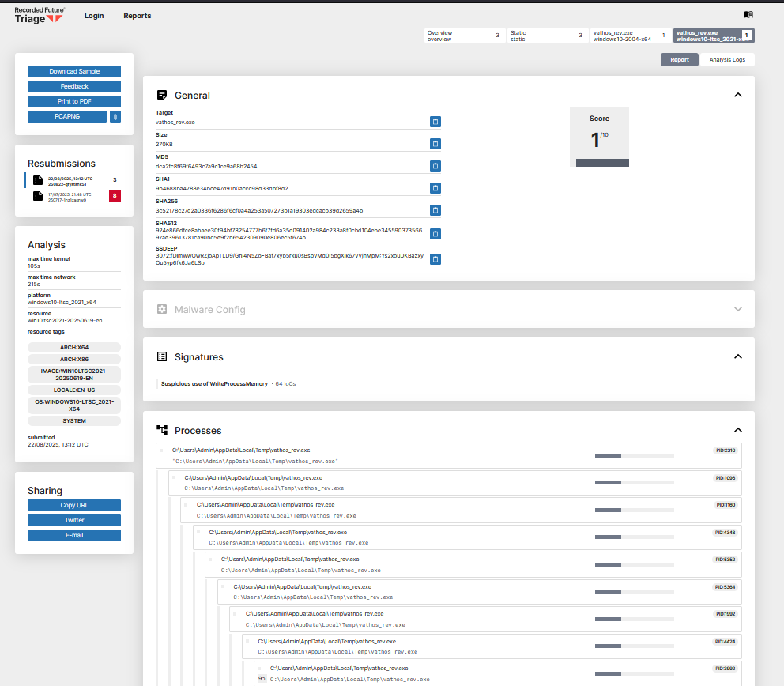Viewport: 784px width, 686px height.
Task: Expand the Malware Config section
Action: tap(738, 309)
